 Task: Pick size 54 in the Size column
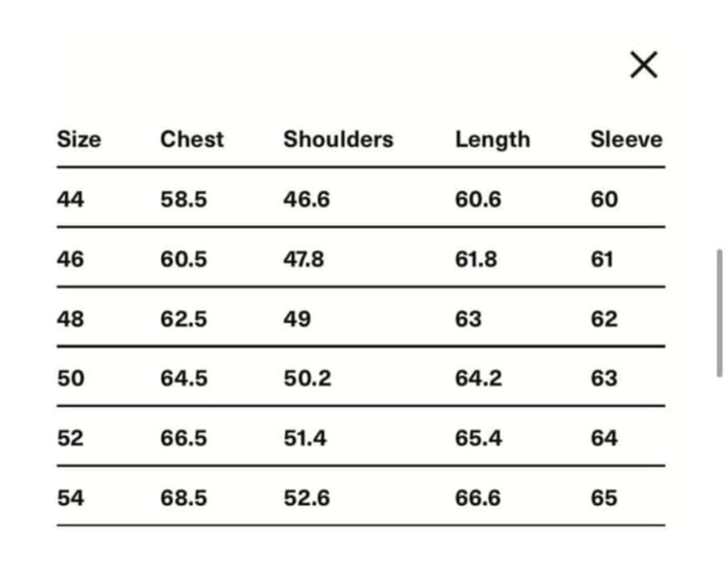tap(71, 498)
